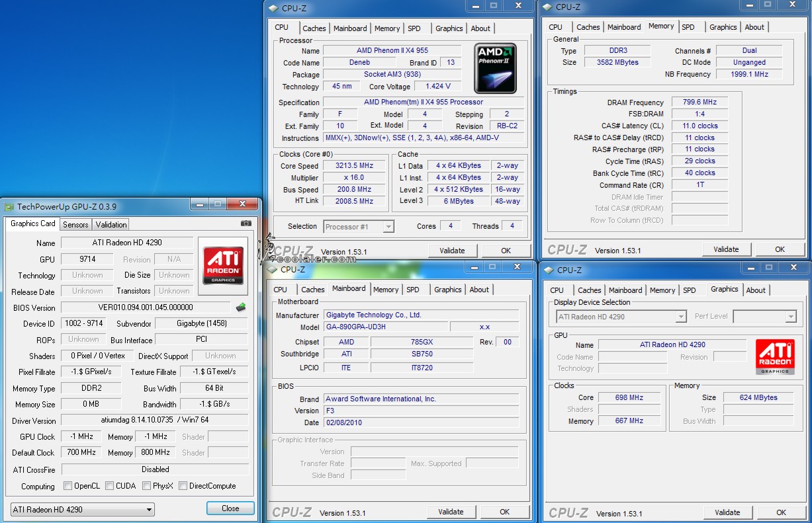The image size is (812, 523).
Task: Click the Southbridge value SB750
Action: pyautogui.click(x=422, y=354)
